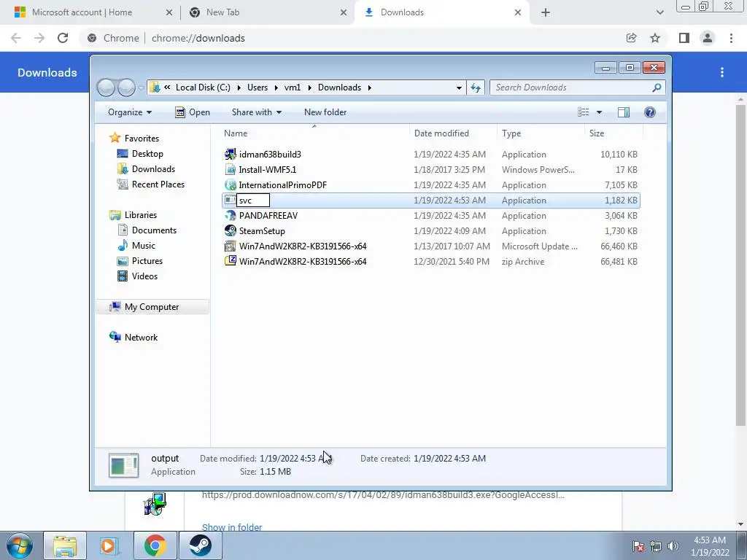Click the search magnifier icon in Explorer
This screenshot has width=747, height=560.
point(657,87)
